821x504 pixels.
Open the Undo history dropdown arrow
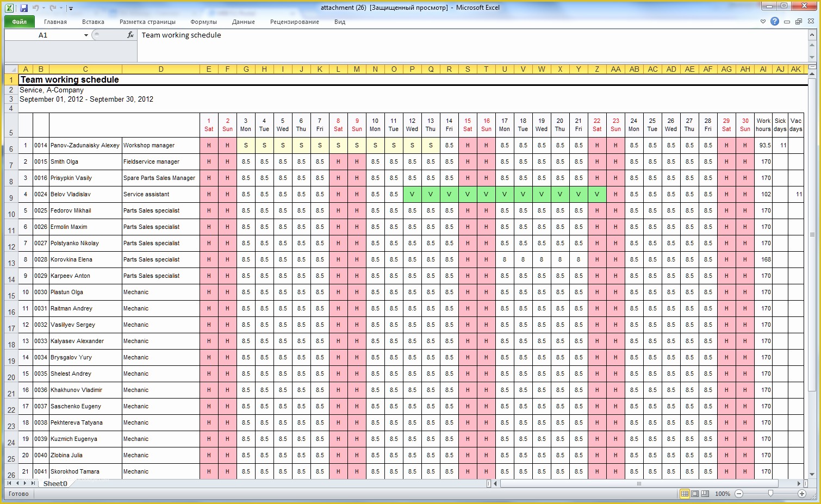[x=43, y=8]
